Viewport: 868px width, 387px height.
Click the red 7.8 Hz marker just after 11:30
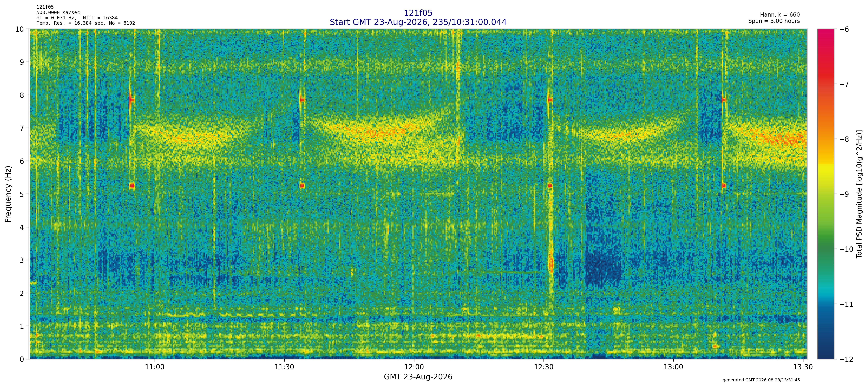click(x=302, y=100)
